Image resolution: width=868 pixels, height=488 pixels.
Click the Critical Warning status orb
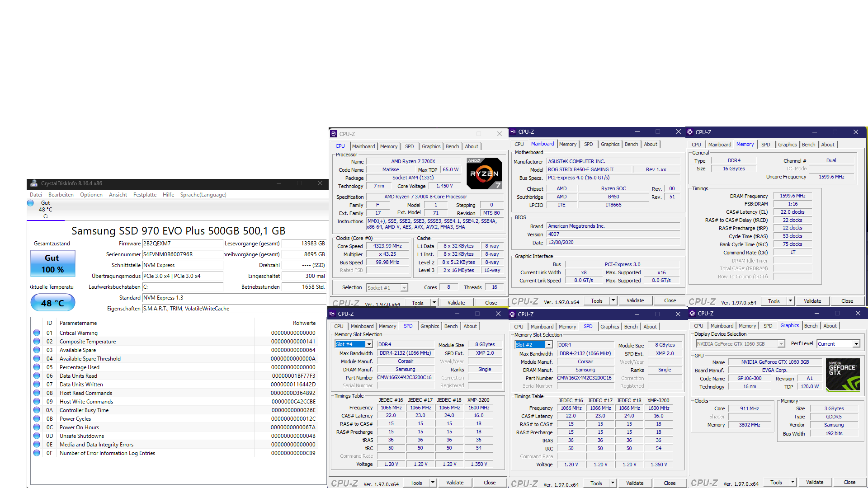pyautogui.click(x=37, y=333)
